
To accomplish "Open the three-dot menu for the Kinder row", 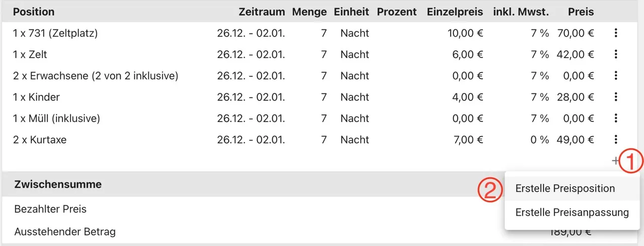I will [616, 97].
